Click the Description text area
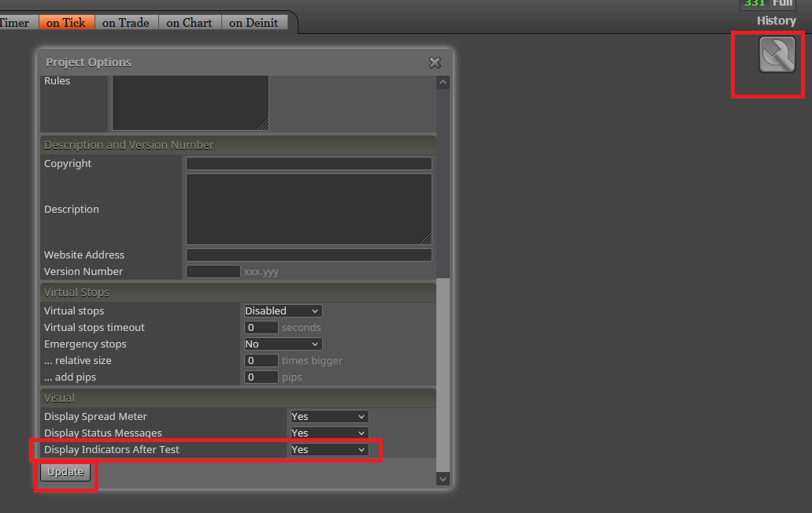 (310, 209)
